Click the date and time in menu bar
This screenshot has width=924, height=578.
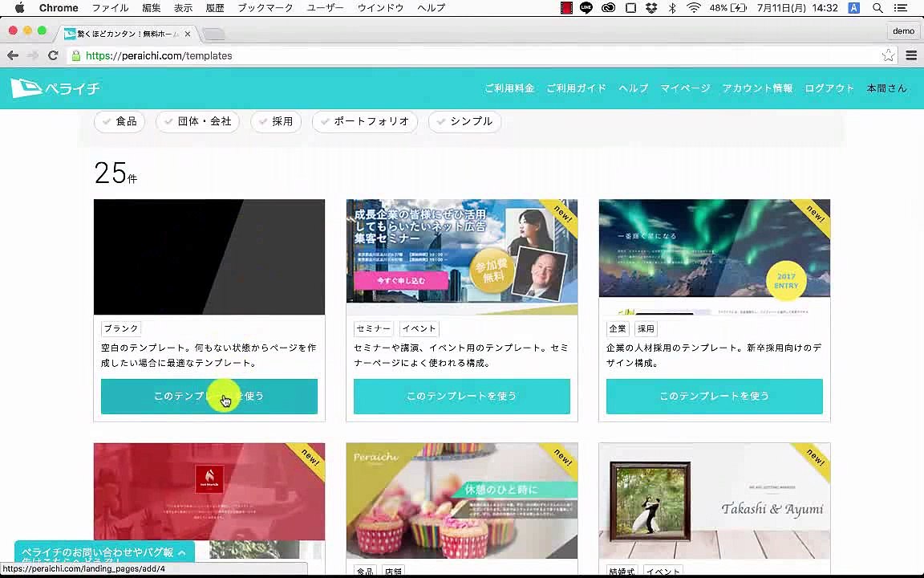(x=797, y=8)
